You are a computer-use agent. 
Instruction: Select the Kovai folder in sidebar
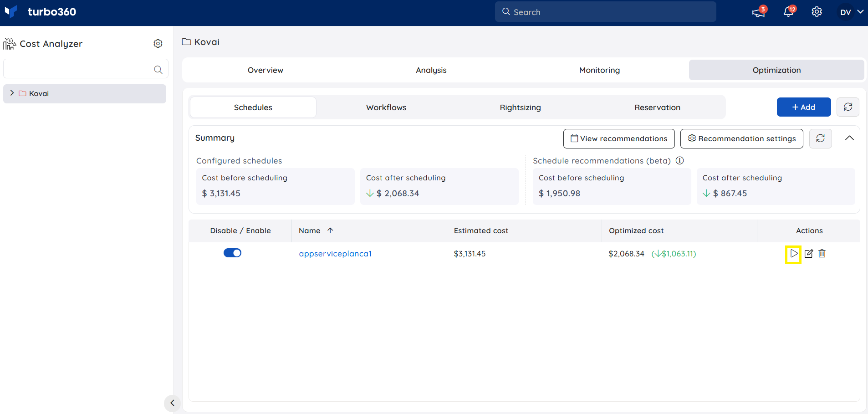tap(85, 93)
